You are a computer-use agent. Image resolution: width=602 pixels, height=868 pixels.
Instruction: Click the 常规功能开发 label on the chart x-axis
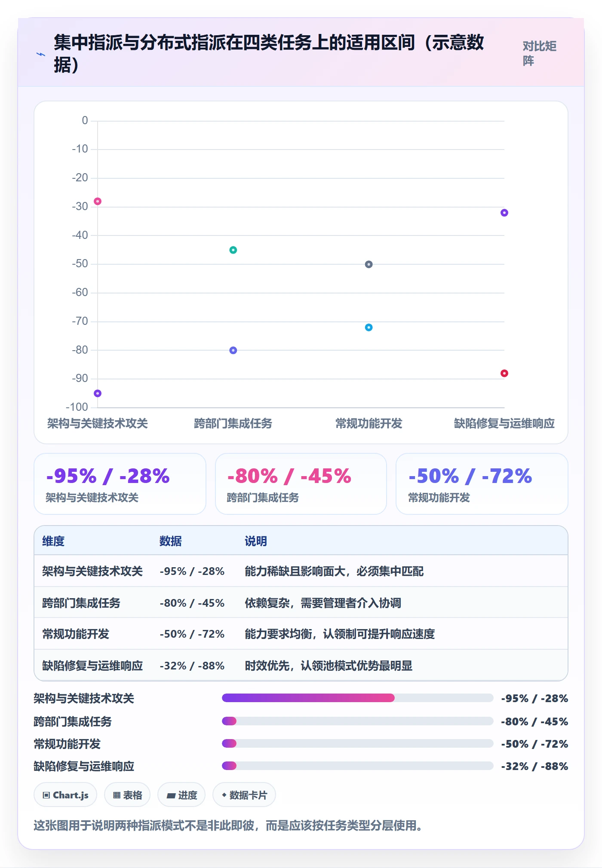tap(369, 424)
